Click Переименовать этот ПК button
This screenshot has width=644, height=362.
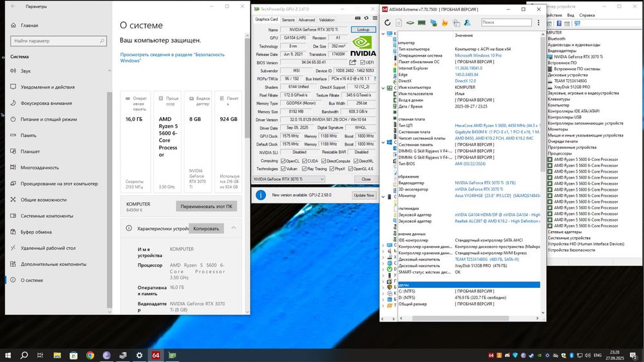tap(206, 206)
